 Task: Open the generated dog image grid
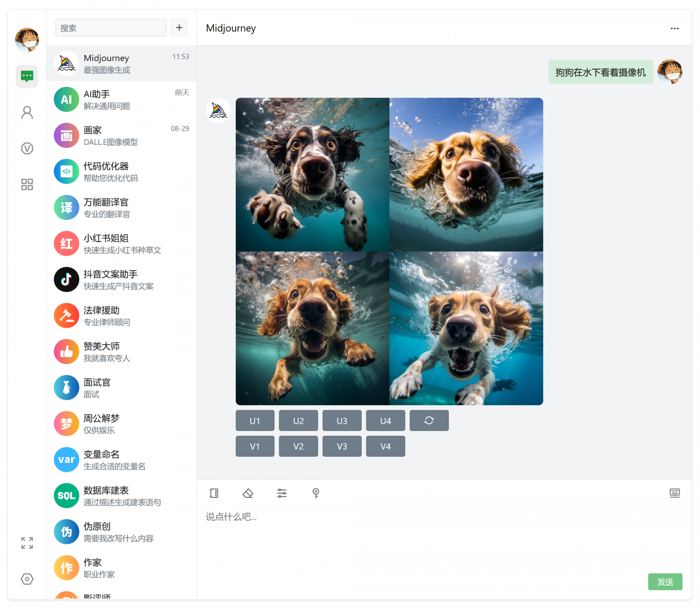[389, 251]
